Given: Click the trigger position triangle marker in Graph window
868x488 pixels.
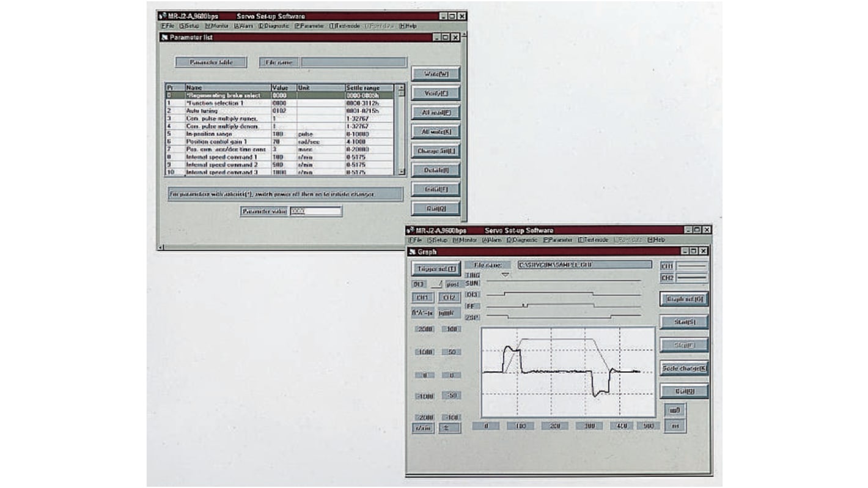Looking at the screenshot, I should pyautogui.click(x=505, y=275).
